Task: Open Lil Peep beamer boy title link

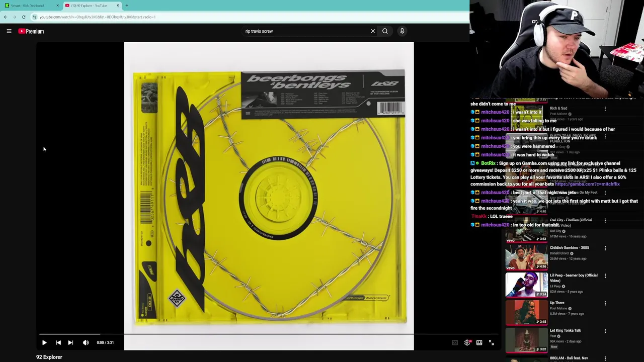Action: 574,278
